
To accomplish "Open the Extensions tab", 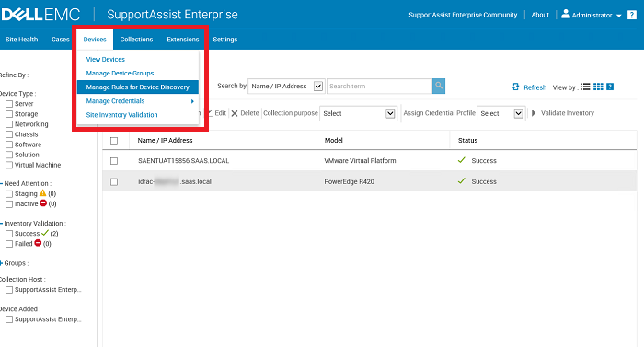I will [x=183, y=40].
